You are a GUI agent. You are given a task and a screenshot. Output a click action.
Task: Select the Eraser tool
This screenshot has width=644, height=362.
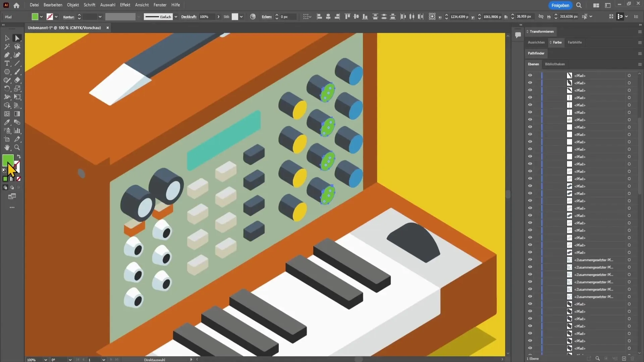pyautogui.click(x=17, y=80)
